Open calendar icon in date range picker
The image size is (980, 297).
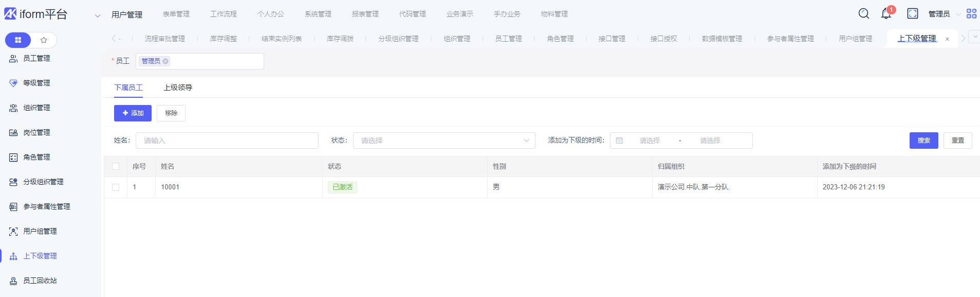[619, 141]
